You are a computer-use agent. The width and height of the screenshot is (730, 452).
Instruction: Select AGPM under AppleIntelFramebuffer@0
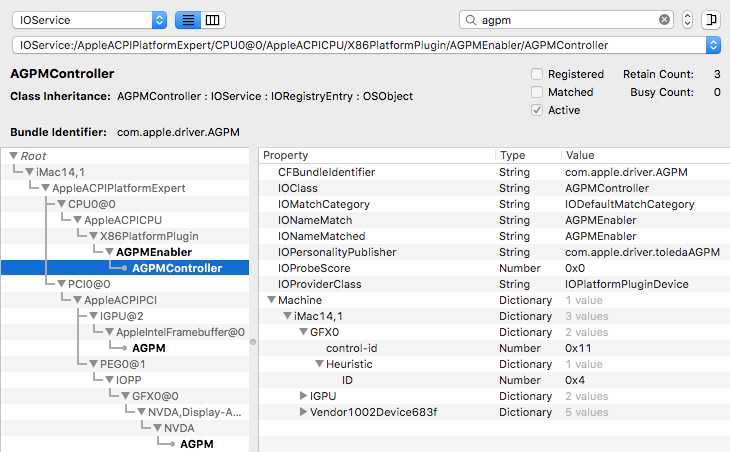[x=149, y=348]
